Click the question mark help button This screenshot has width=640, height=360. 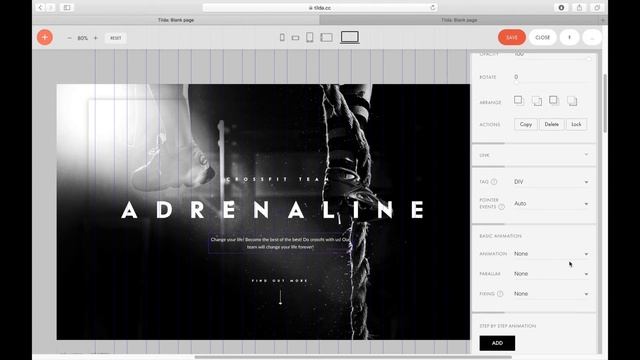tap(569, 38)
